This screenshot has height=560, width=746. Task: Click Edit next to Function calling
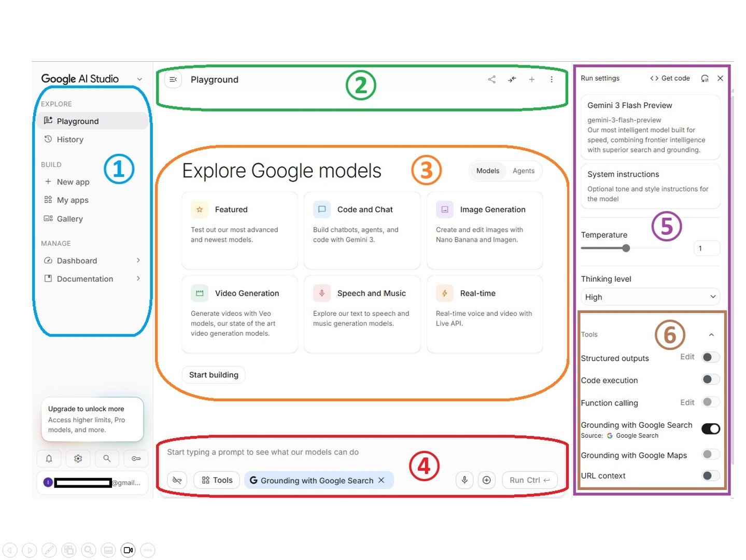point(687,402)
